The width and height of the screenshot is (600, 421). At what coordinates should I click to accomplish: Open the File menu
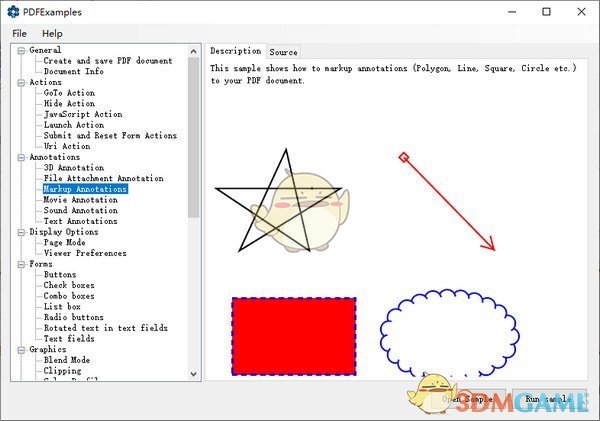20,34
